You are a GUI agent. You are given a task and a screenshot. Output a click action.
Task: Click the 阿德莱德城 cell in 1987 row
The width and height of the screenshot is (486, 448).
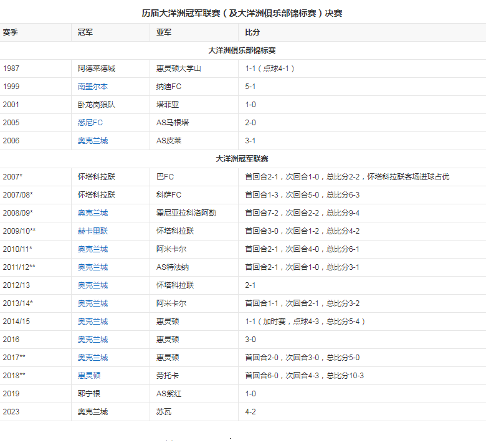point(96,69)
